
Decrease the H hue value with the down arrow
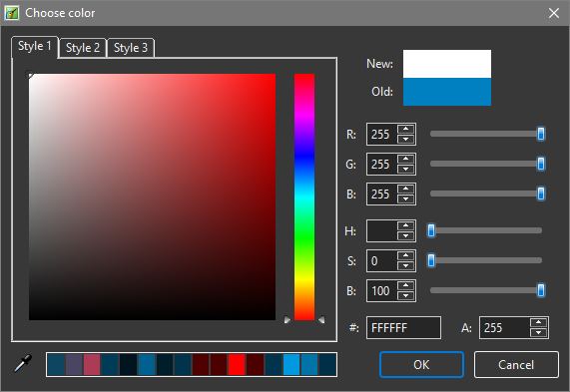[x=405, y=235]
